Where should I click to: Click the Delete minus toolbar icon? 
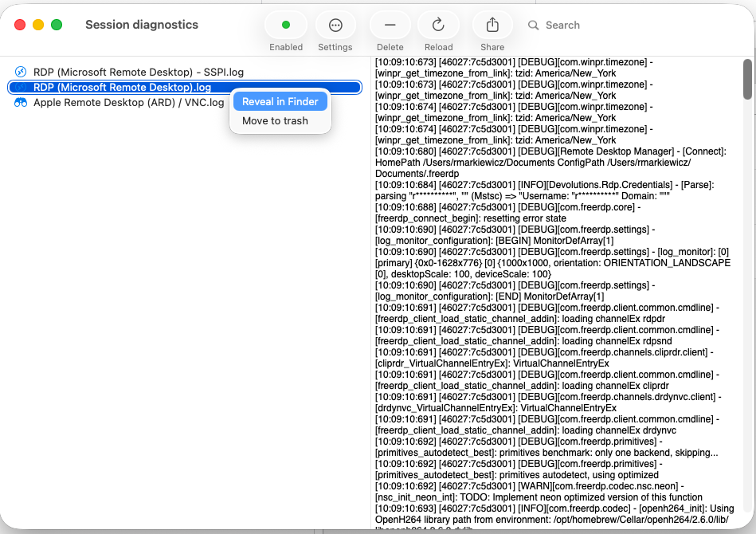(x=390, y=25)
